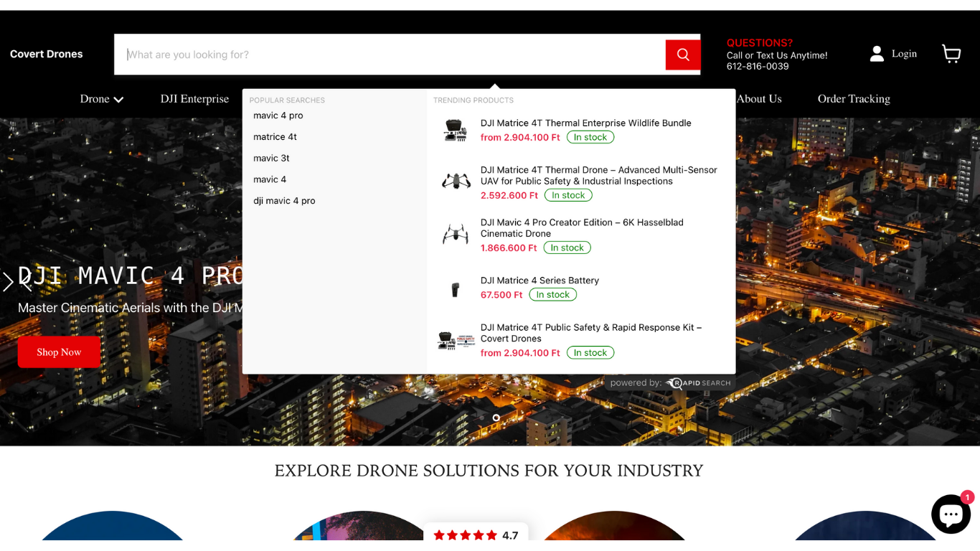Open the Shopify chat bubble widget
Viewport: 980px width, 551px height.
coord(951,514)
